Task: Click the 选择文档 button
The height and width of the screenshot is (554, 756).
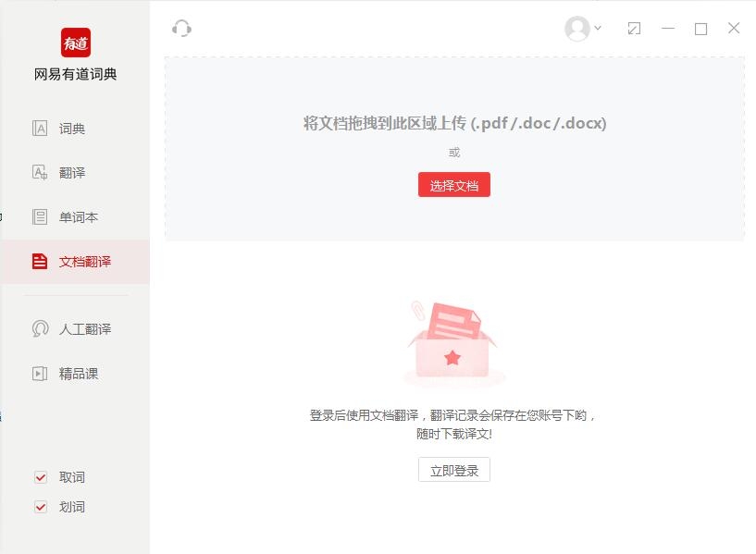Action: 454,184
